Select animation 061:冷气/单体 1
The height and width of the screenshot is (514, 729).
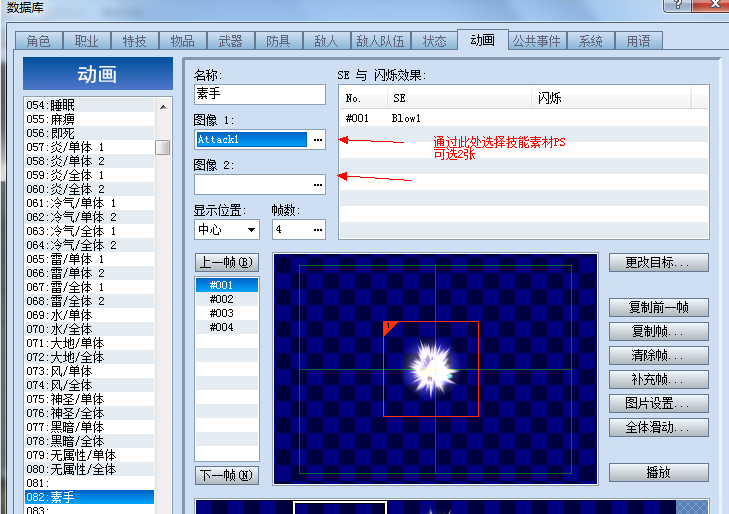coord(89,203)
